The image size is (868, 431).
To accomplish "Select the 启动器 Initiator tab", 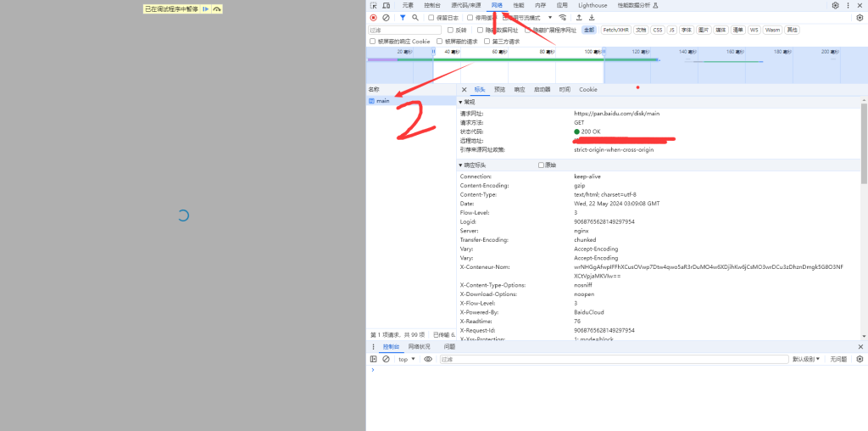I will [542, 89].
